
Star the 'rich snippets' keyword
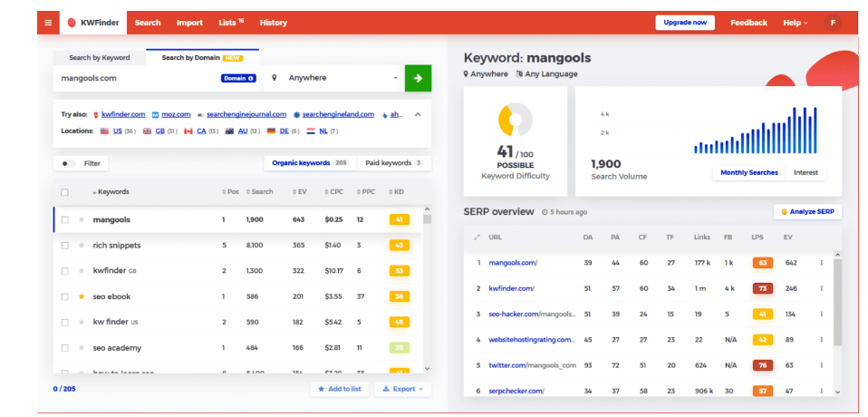pos(82,246)
